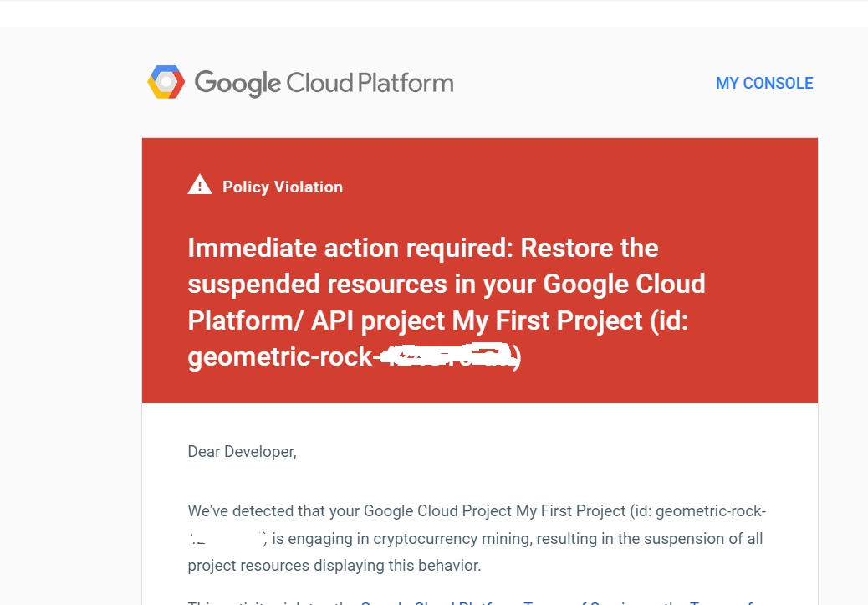Image resolution: width=868 pixels, height=605 pixels.
Task: Open the MY CONSOLE link
Action: [764, 83]
